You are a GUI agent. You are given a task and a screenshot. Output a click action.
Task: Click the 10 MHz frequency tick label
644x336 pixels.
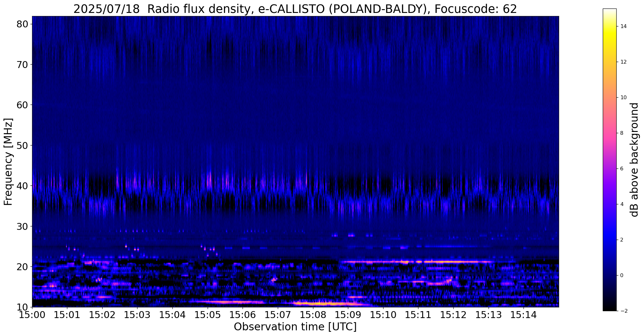(x=22, y=307)
